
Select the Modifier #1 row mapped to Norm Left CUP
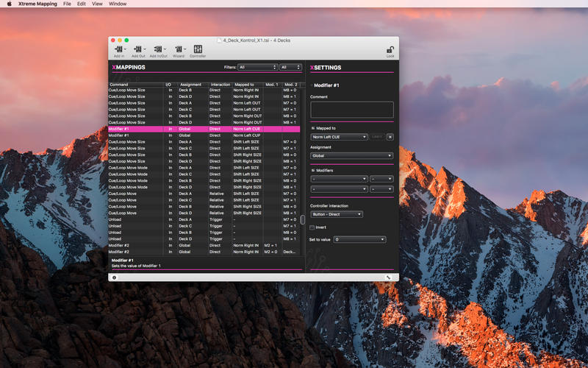(204, 135)
